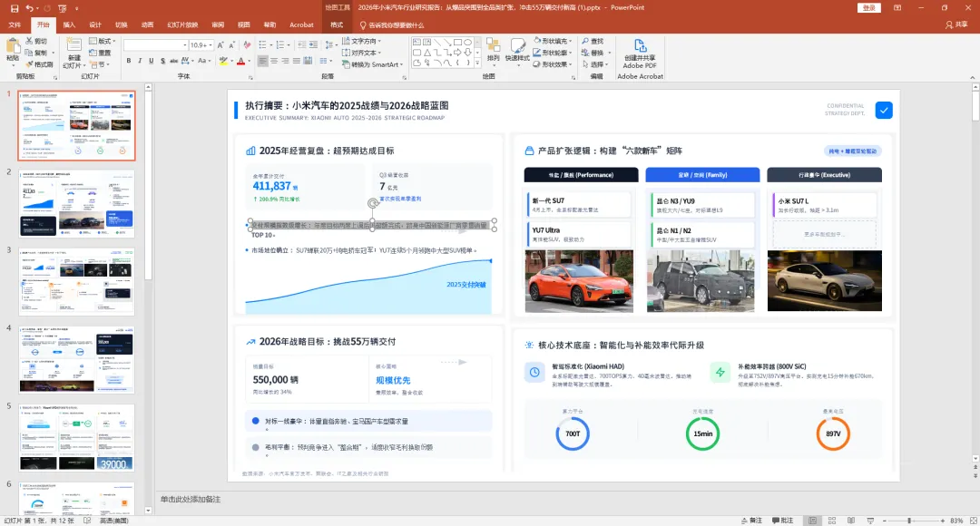Toggle Underline formatting
Screen dimensions: 980x526
152,62
